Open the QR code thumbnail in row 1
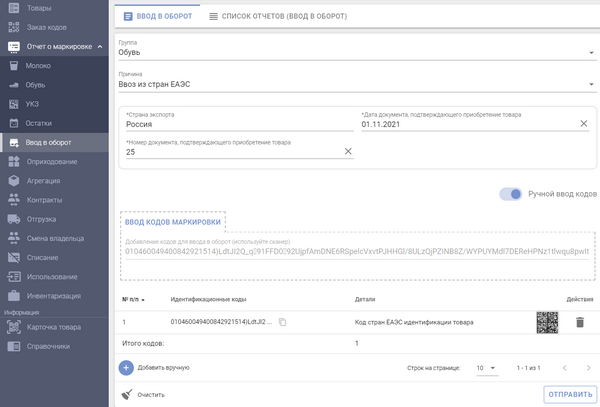The image size is (600, 407). (547, 322)
